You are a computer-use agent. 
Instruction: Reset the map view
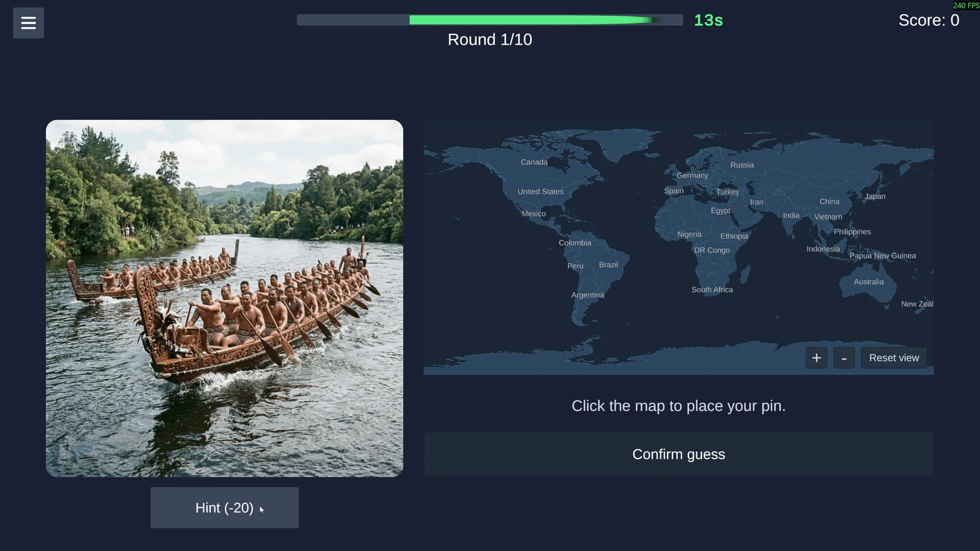click(x=894, y=358)
